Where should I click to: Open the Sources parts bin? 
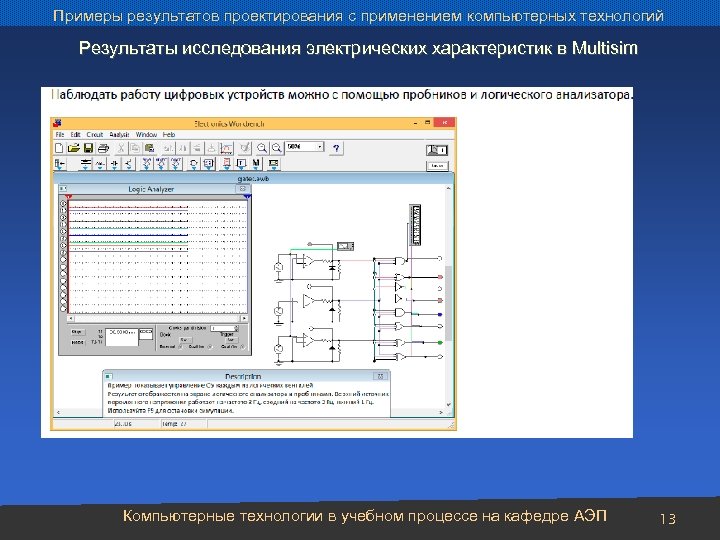pyautogui.click(x=85, y=163)
